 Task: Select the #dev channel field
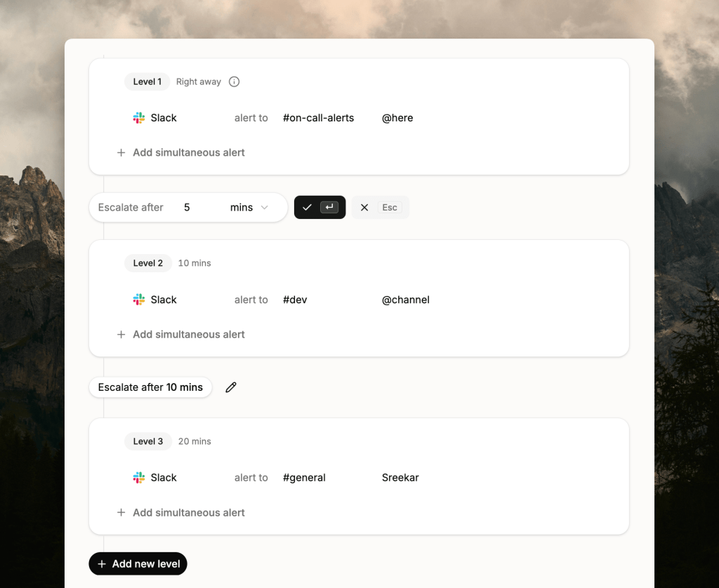(295, 300)
